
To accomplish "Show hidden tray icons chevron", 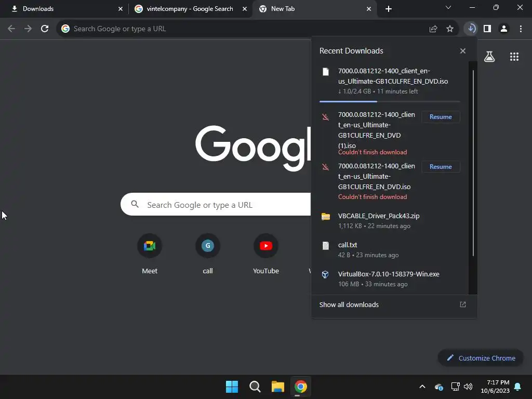I will [422, 387].
